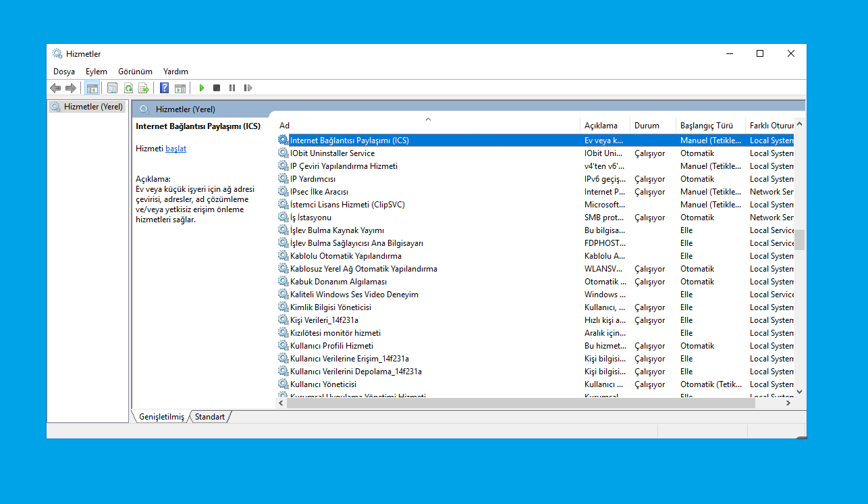Click the Refresh toolbar icon
Screen dimensions: 868x504
click(128, 88)
